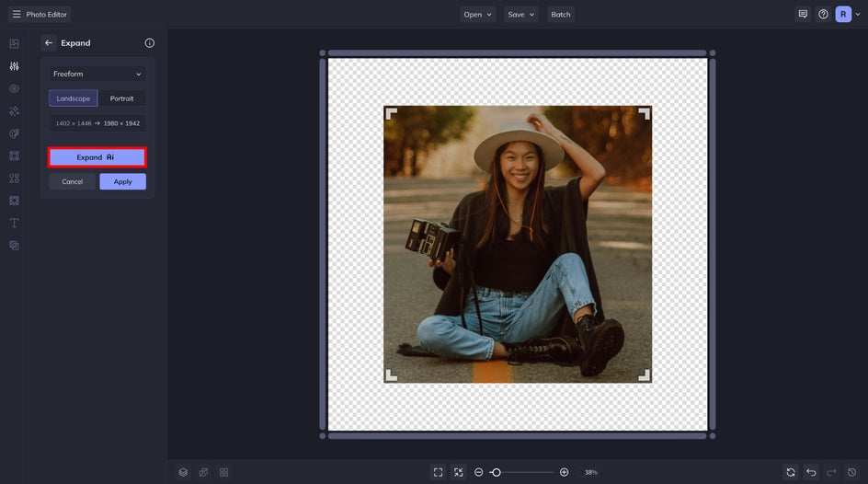Select the Landscape orientation option
The width and height of the screenshot is (868, 484).
(73, 98)
